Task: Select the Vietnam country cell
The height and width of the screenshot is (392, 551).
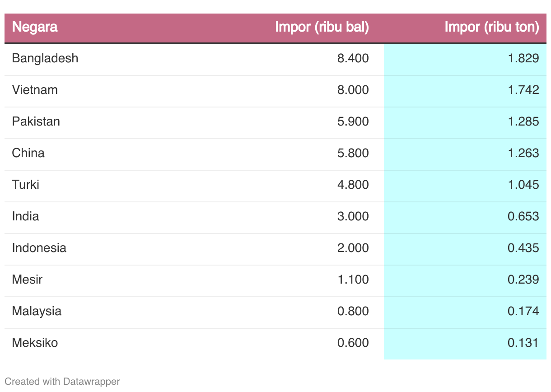Action: click(35, 90)
